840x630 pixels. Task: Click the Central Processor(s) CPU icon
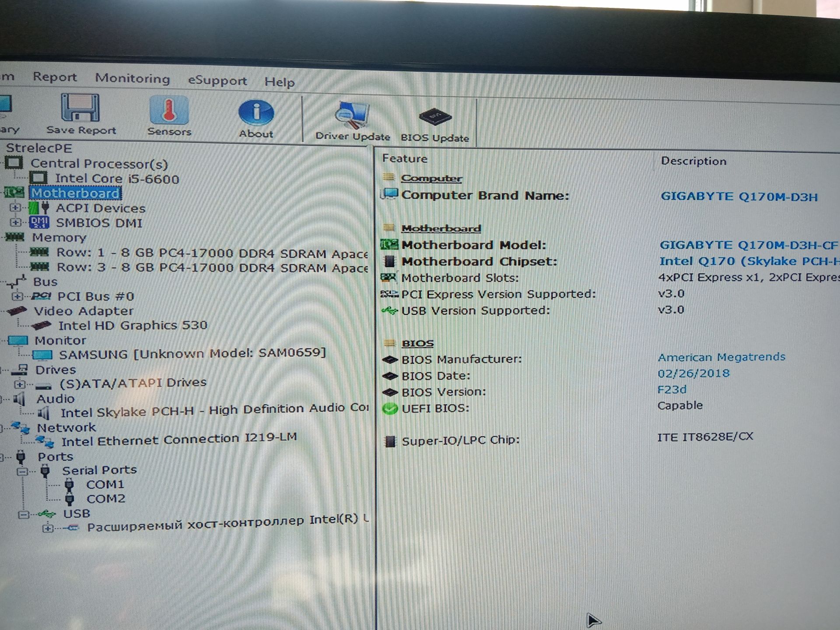point(14,163)
